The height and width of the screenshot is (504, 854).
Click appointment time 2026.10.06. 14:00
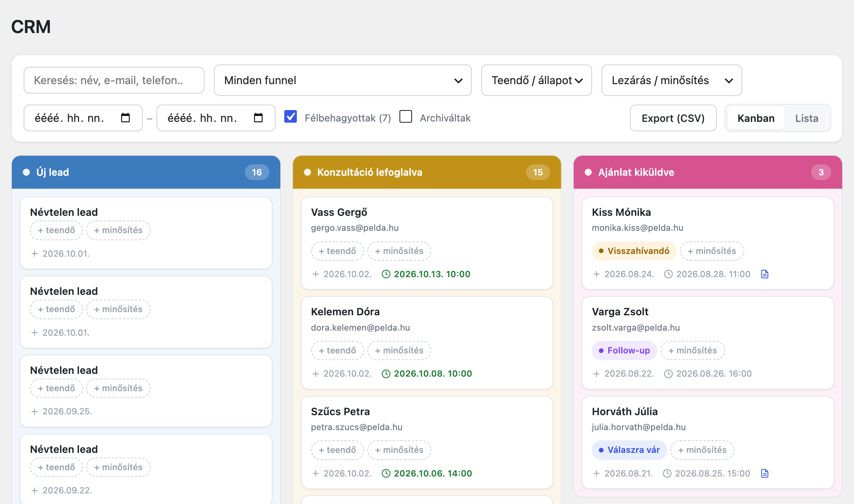[433, 473]
